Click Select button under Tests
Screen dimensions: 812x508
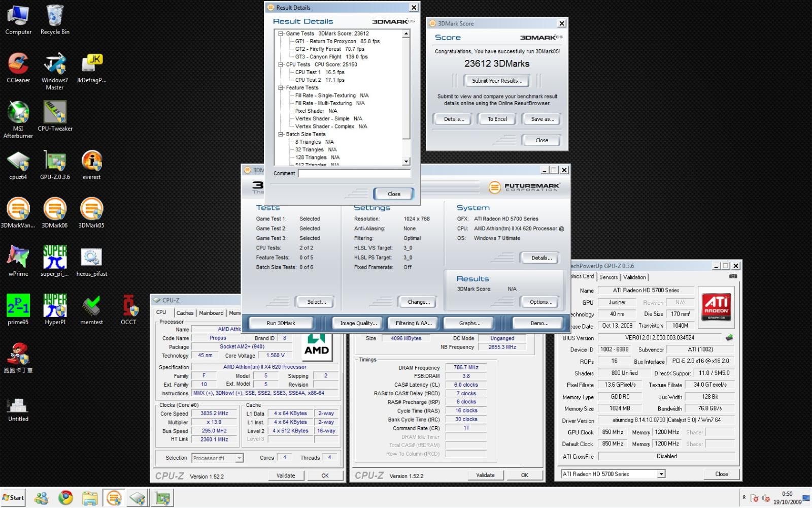tap(316, 302)
